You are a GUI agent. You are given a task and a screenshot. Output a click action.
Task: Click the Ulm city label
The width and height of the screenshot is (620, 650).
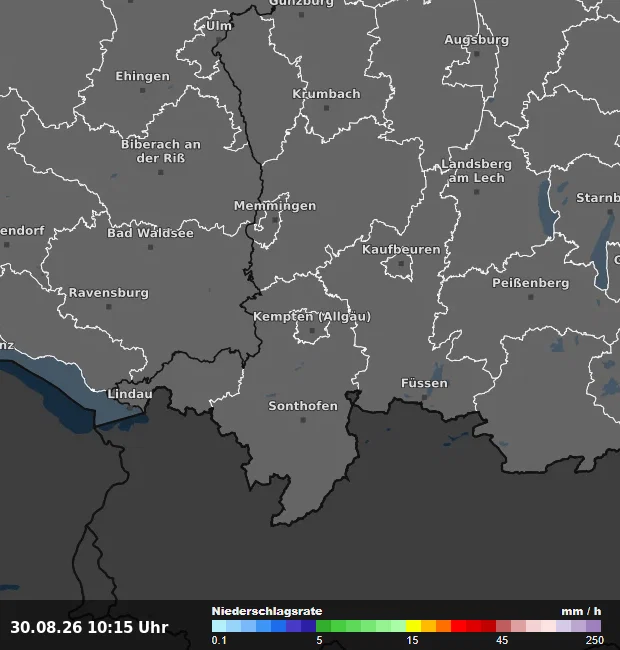click(219, 26)
